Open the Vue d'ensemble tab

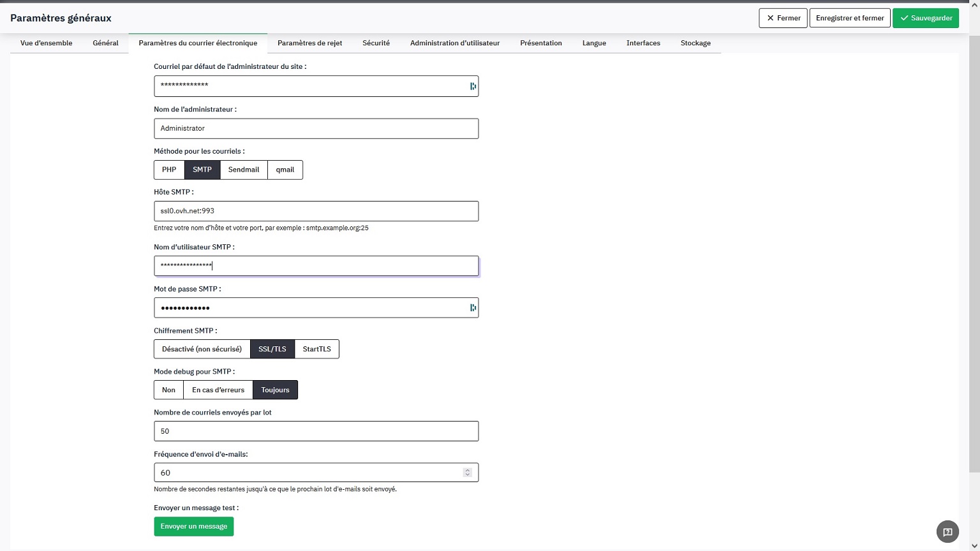pos(46,43)
